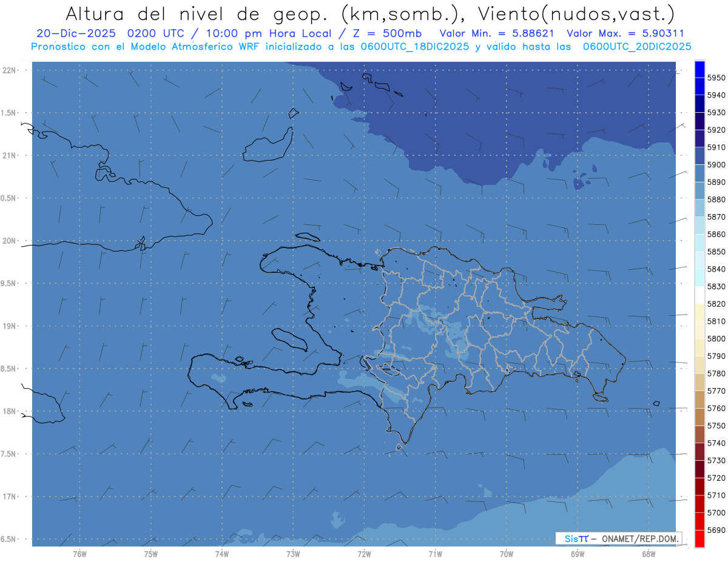Click the '20N' latitude axis label
Screen dimensions: 728x562
tap(9, 241)
